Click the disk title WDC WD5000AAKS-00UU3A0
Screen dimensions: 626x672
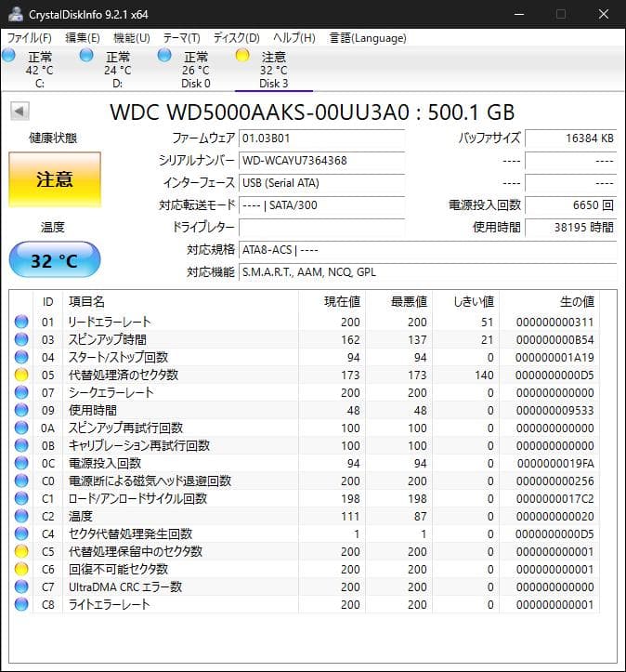tap(260, 112)
